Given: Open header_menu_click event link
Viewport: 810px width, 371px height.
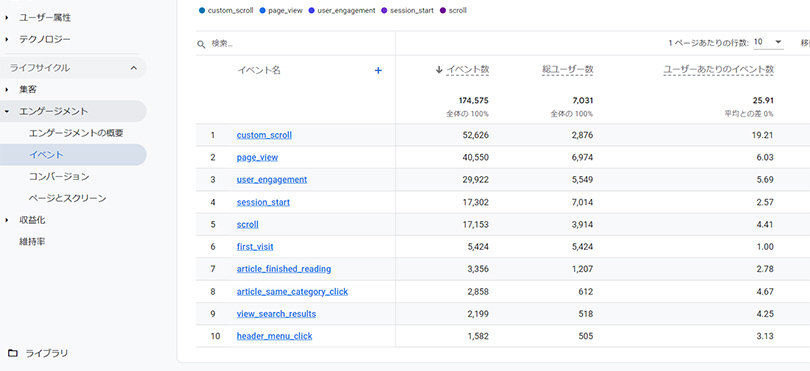Looking at the screenshot, I should tap(274, 336).
